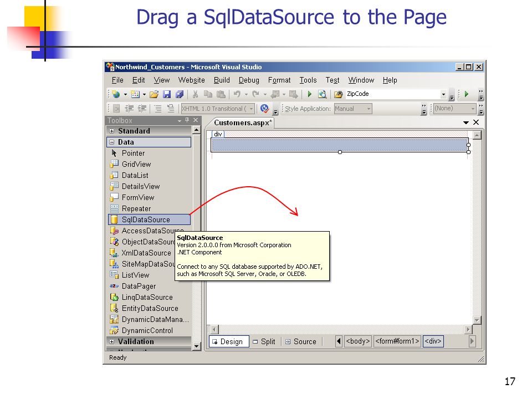Select the XmlDataSource control in Toolbox
The height and width of the screenshot is (399, 532).
click(x=142, y=253)
